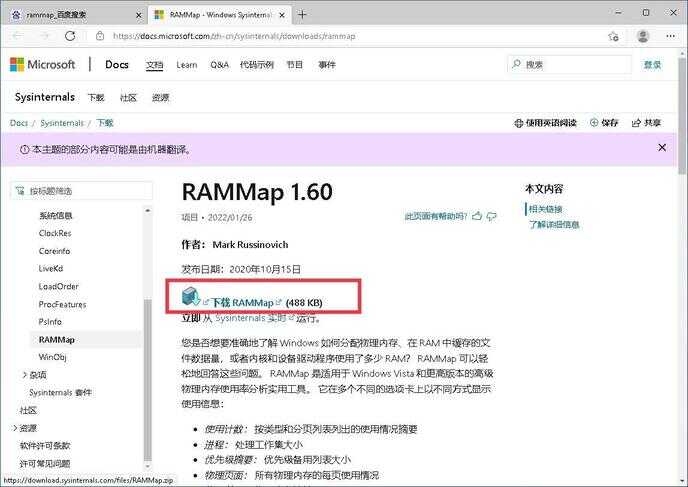Image resolution: width=688 pixels, height=487 pixels.
Task: Click the Docs breadcrumb link
Action: 19,123
